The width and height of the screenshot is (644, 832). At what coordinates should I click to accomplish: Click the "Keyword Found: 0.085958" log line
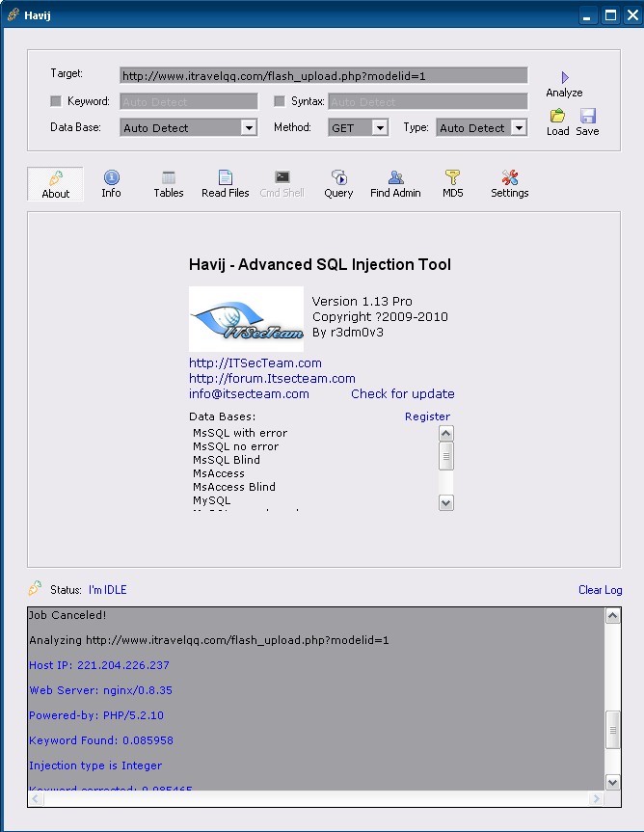point(101,740)
